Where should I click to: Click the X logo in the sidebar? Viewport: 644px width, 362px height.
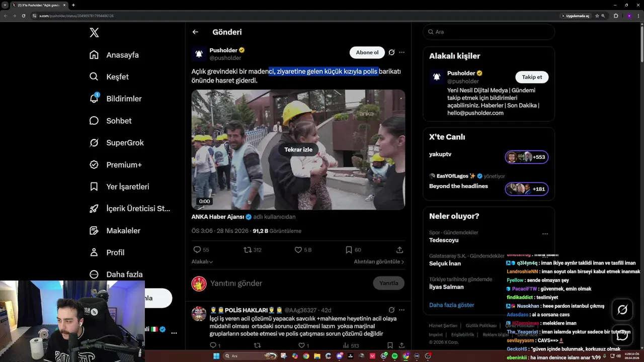pyautogui.click(x=94, y=33)
